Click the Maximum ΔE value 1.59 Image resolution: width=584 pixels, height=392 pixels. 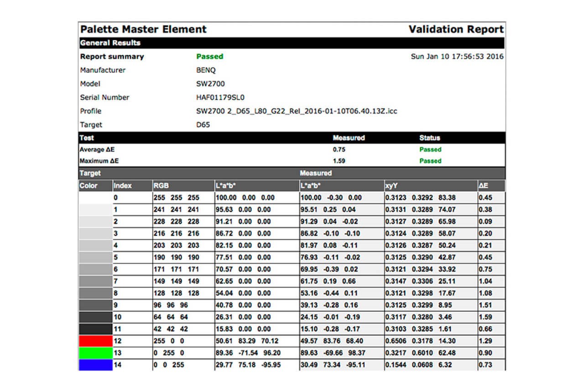pos(339,161)
